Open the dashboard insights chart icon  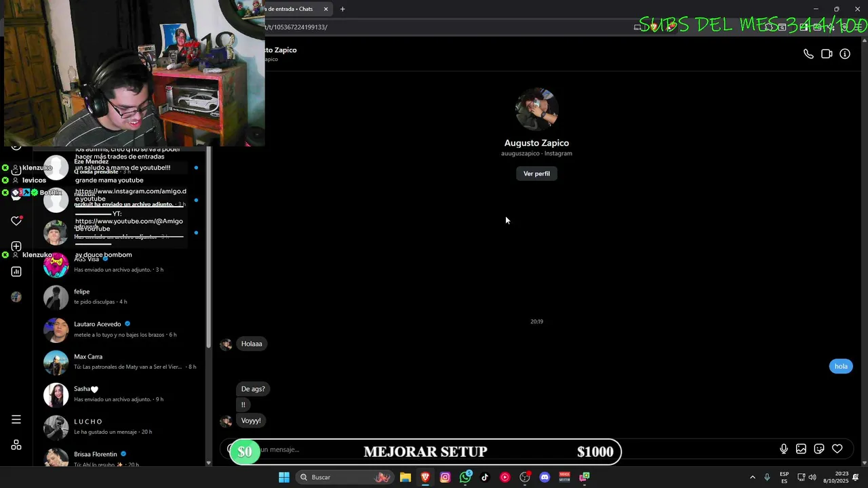click(16, 272)
